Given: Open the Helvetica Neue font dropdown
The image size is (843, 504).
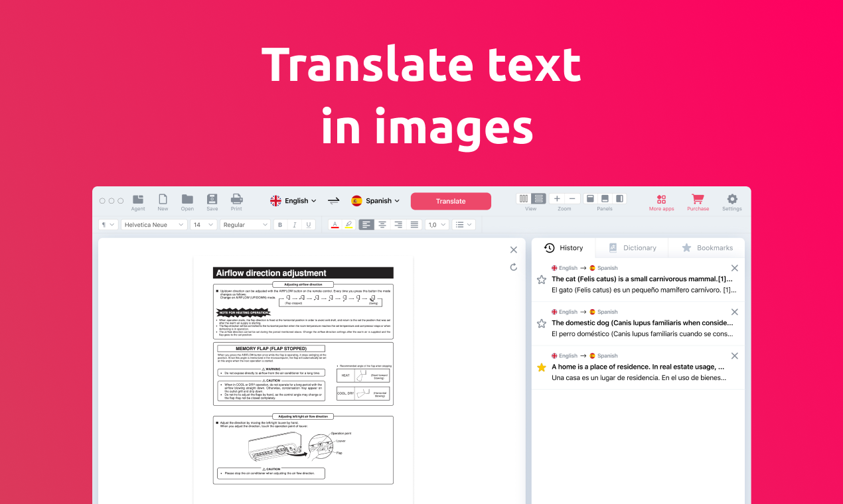Looking at the screenshot, I should pyautogui.click(x=153, y=224).
